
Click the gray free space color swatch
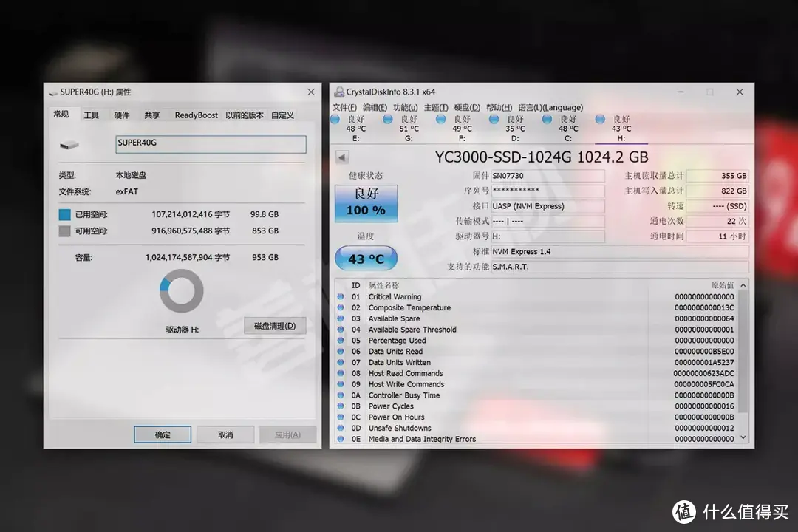[x=64, y=231]
